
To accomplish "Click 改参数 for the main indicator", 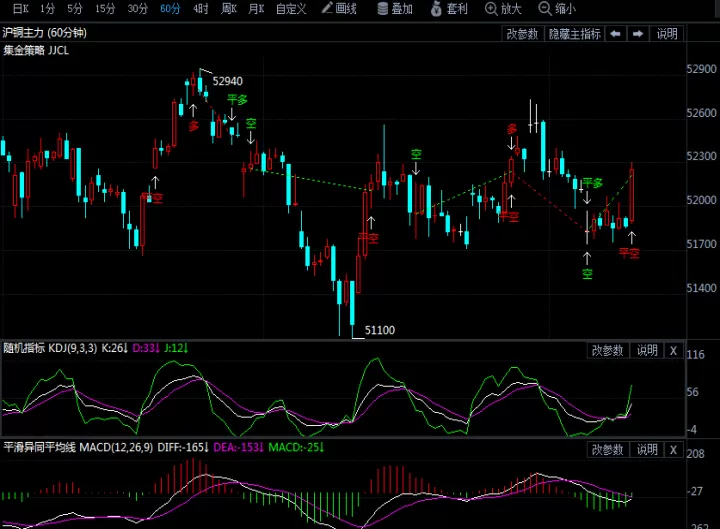I will (522, 34).
